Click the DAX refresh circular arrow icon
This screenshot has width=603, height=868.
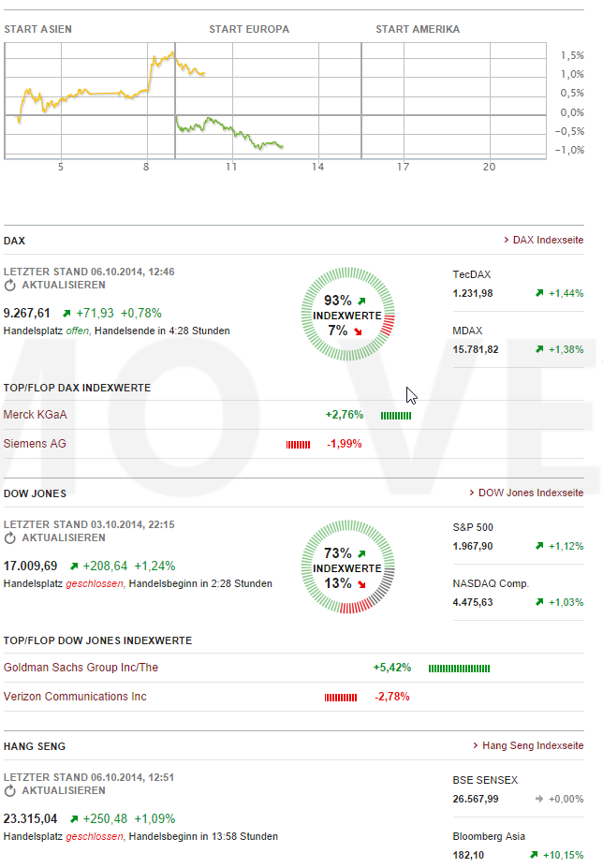point(10,285)
